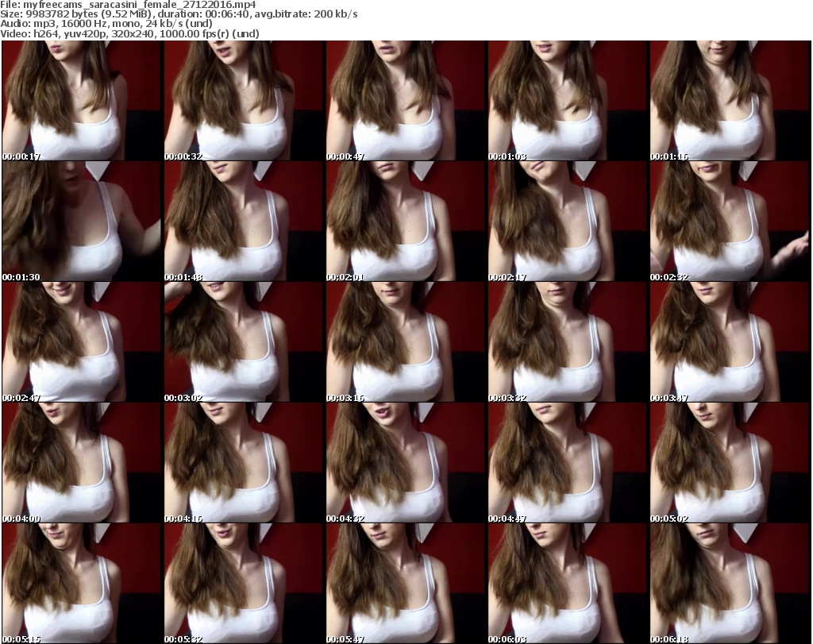The image size is (813, 644).
Task: Select the thumbnail stamped 00:06:18
Action: click(x=730, y=584)
